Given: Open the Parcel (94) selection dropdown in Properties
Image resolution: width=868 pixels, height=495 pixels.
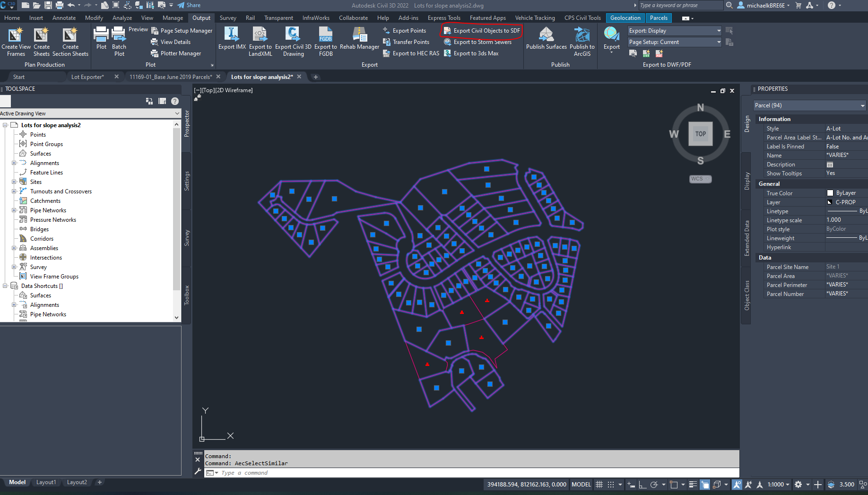Looking at the screenshot, I should pyautogui.click(x=862, y=105).
